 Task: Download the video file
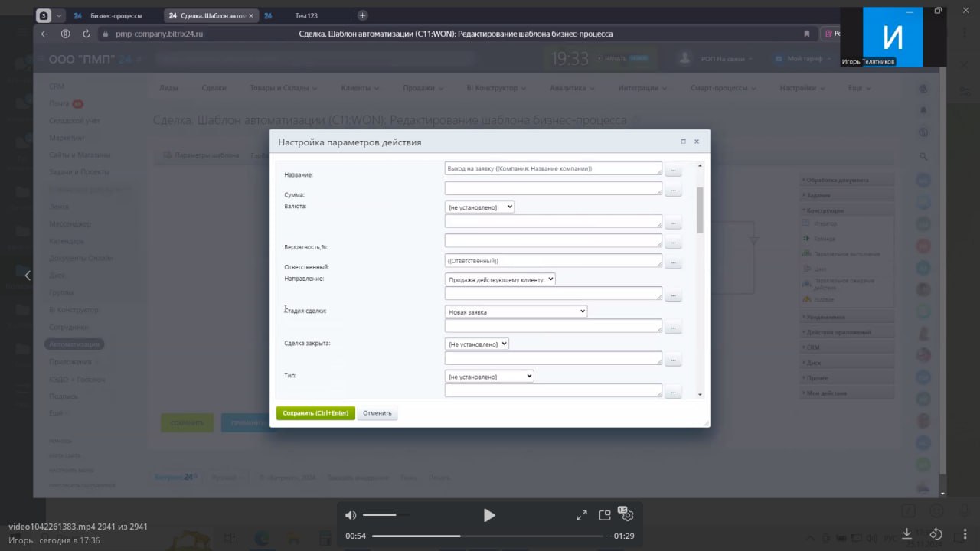(x=906, y=533)
